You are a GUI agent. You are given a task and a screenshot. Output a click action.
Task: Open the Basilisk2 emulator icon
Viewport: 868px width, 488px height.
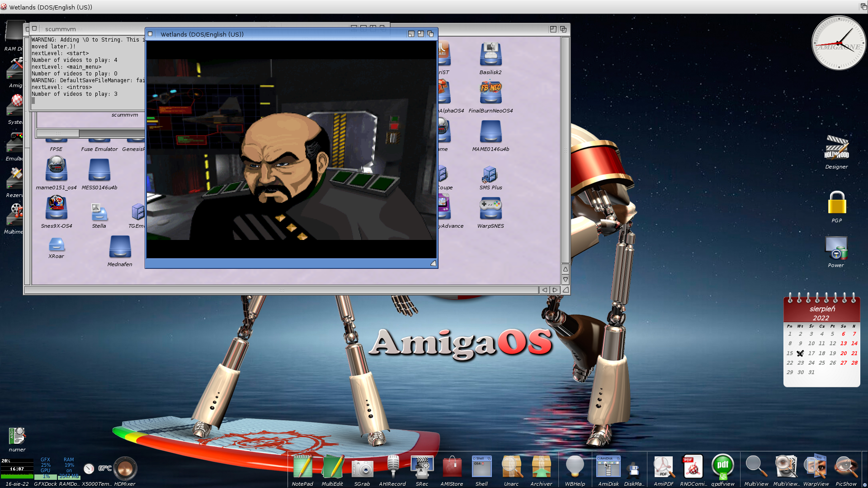click(x=491, y=54)
